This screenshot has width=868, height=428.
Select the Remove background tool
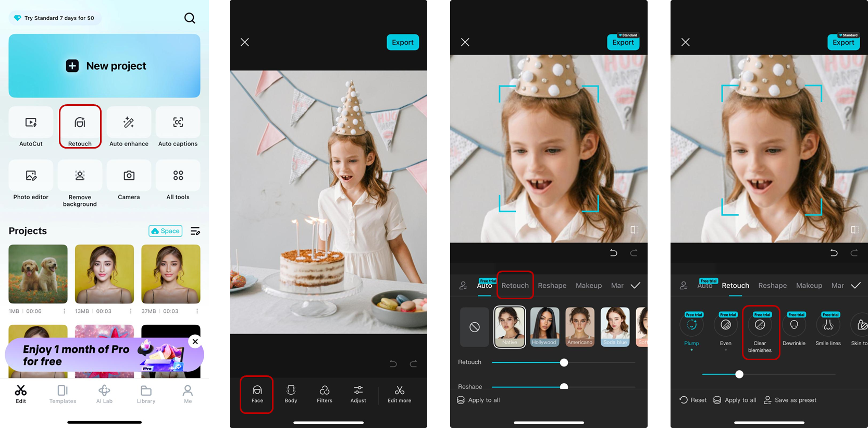coord(80,184)
